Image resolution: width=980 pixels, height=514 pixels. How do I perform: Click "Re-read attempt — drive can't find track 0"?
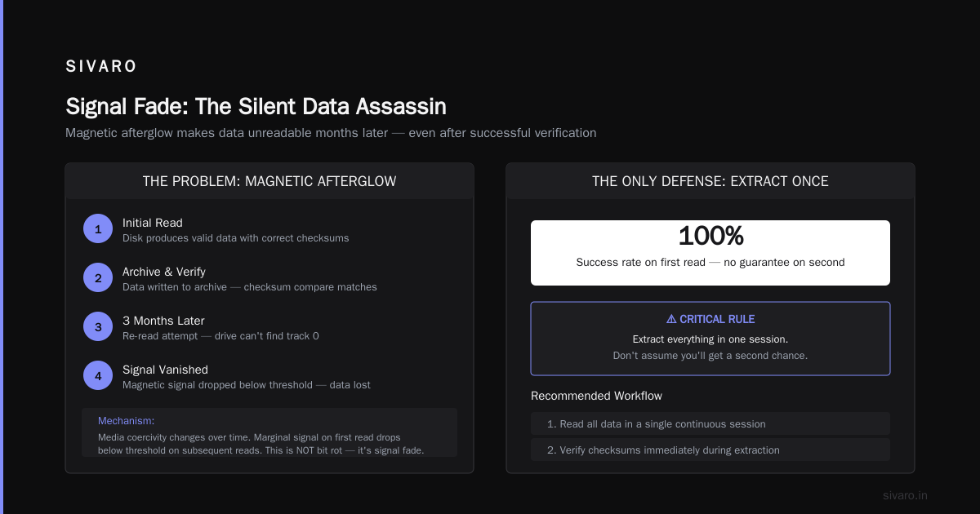(220, 336)
